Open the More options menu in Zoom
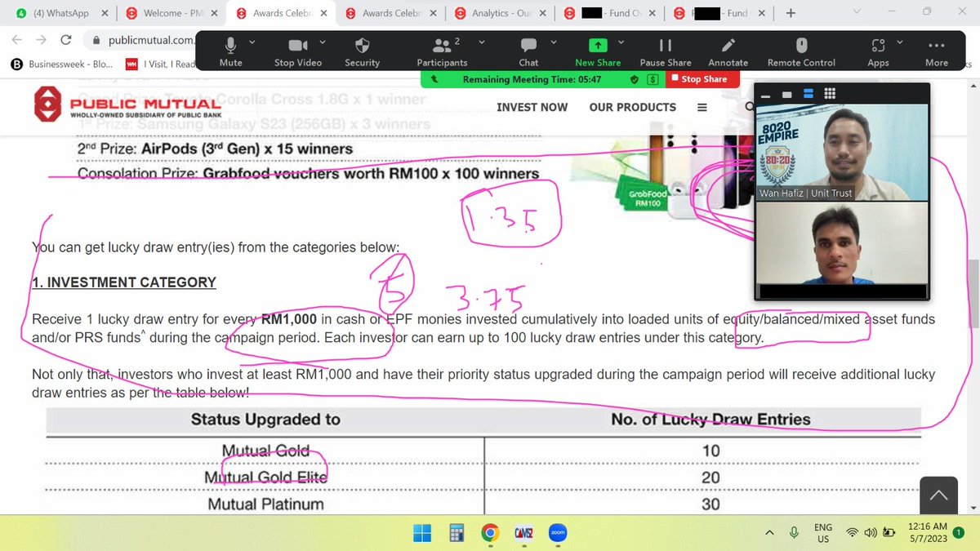The height and width of the screenshot is (551, 980). [937, 51]
